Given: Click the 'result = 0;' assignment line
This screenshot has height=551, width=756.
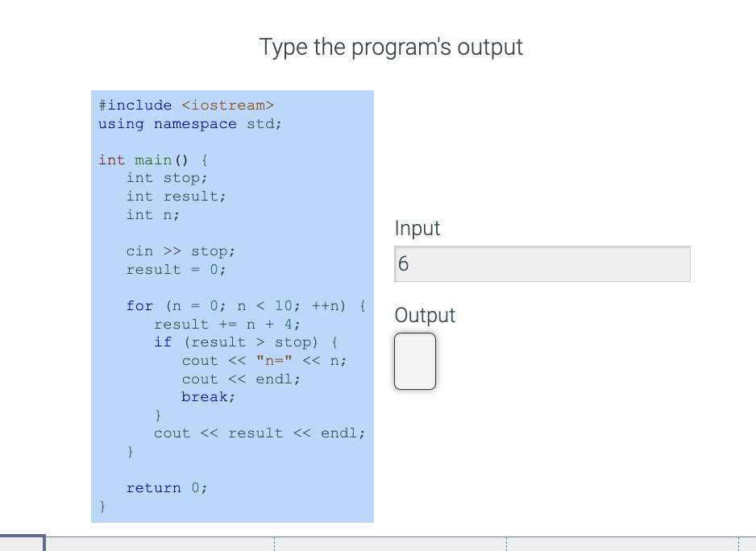Looking at the screenshot, I should click(x=170, y=269).
